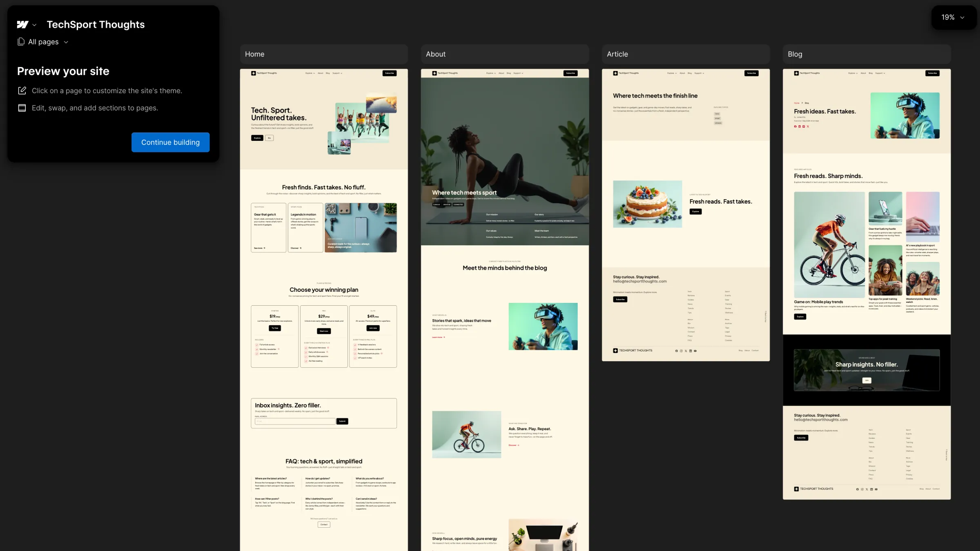Screen dimensions: 980x551
Task: Click the Continue building button
Action: (x=170, y=142)
